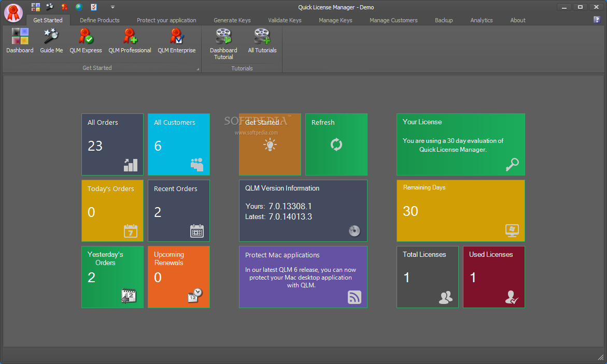Click the magic wand quick access icon
607x364 pixels.
pos(50,7)
